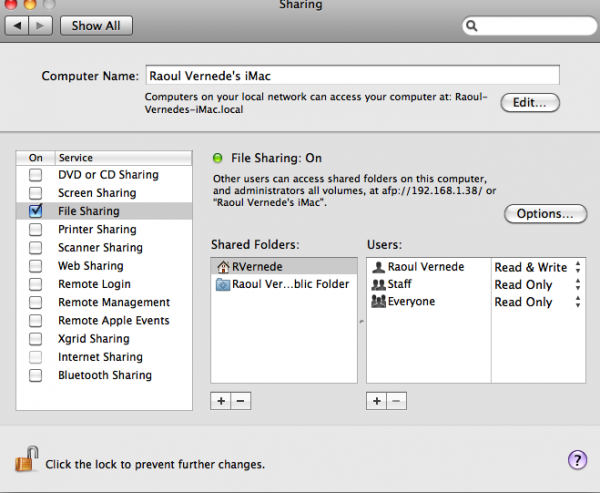
Task: Click the magnifying glass search icon
Action: [472, 26]
